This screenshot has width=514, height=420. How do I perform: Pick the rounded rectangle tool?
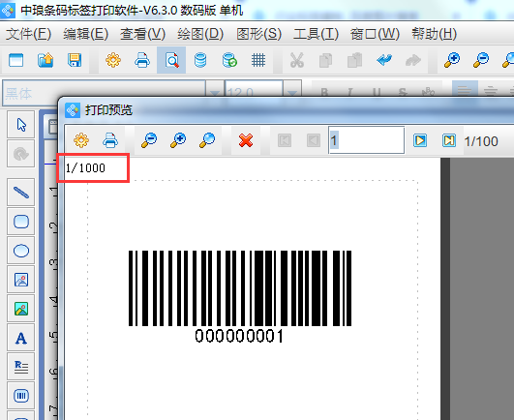coord(21,222)
